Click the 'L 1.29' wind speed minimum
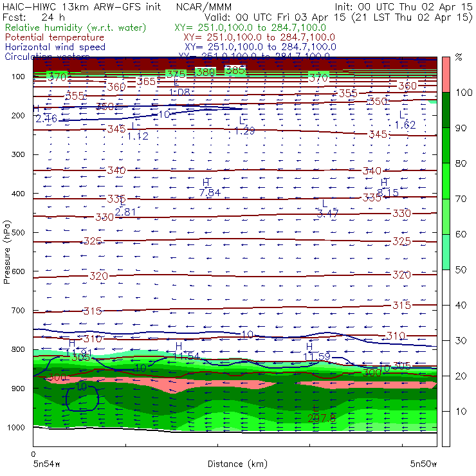The width and height of the screenshot is (476, 476). (244, 125)
